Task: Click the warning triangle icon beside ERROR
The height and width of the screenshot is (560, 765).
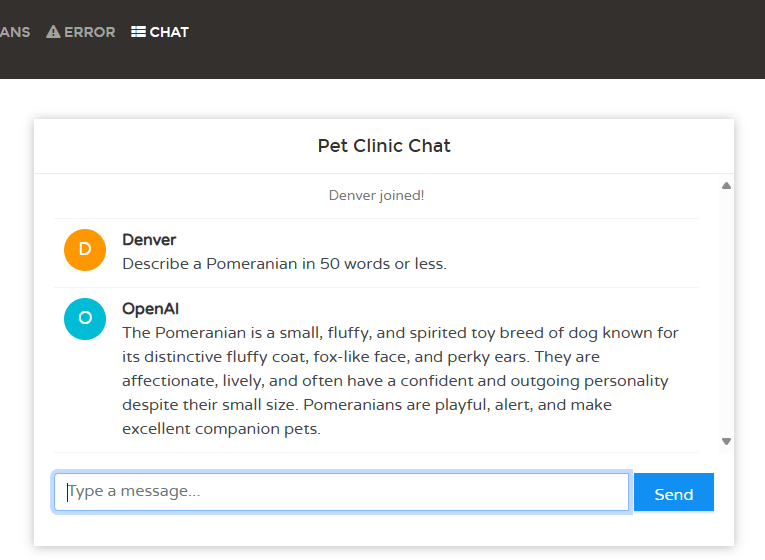Action: [x=54, y=32]
